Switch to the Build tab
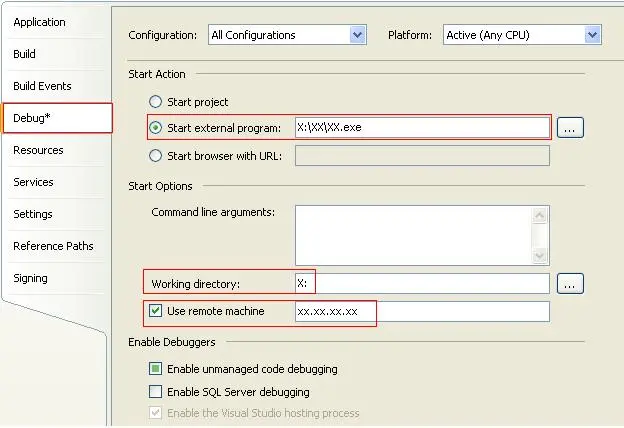This screenshot has width=624, height=428. click(x=25, y=54)
